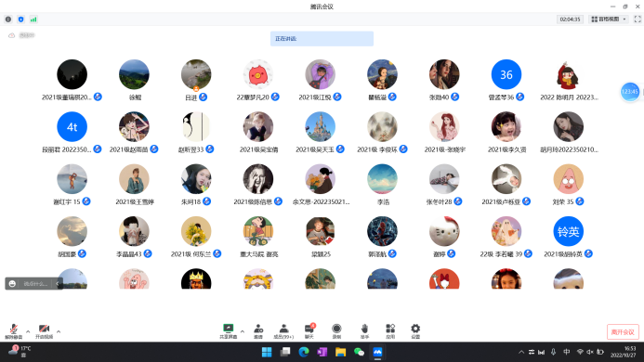
Task: Toggle full screen mode
Action: [637, 19]
